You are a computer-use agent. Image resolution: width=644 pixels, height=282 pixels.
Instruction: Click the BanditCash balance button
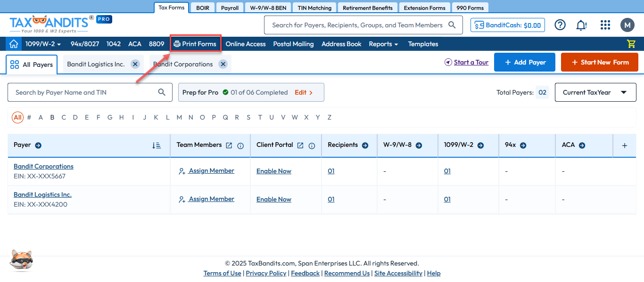pos(508,25)
